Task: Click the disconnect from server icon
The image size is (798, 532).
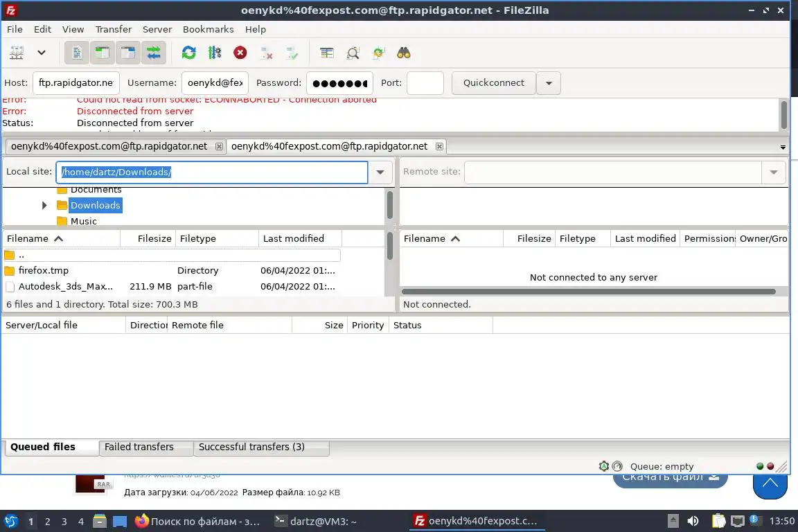Action: click(x=266, y=53)
